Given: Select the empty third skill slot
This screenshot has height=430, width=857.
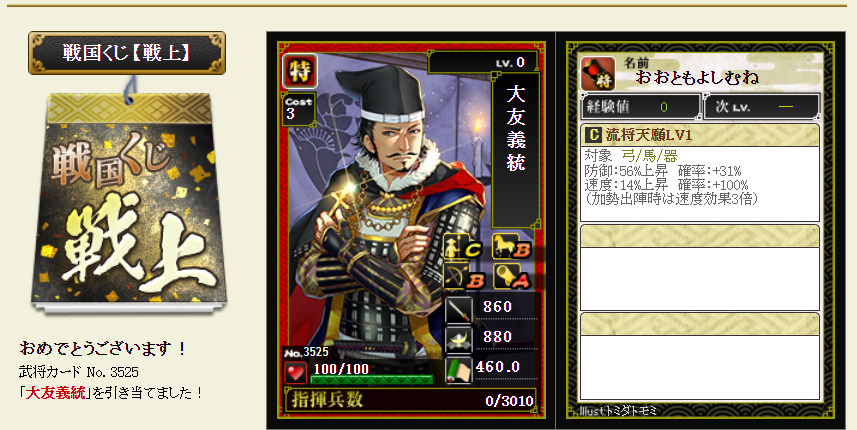Looking at the screenshot, I should pos(700,356).
